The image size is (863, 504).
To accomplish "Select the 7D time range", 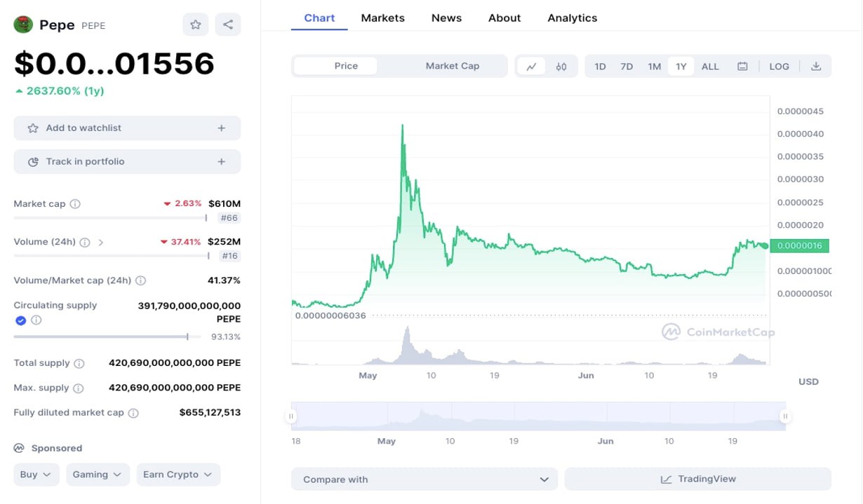I will [627, 67].
